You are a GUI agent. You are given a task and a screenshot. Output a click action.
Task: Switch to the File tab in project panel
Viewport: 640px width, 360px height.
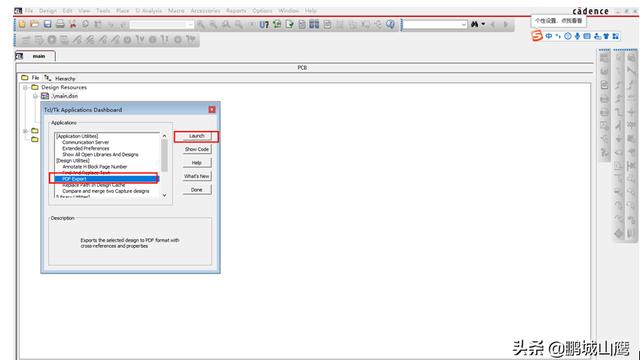(31, 78)
